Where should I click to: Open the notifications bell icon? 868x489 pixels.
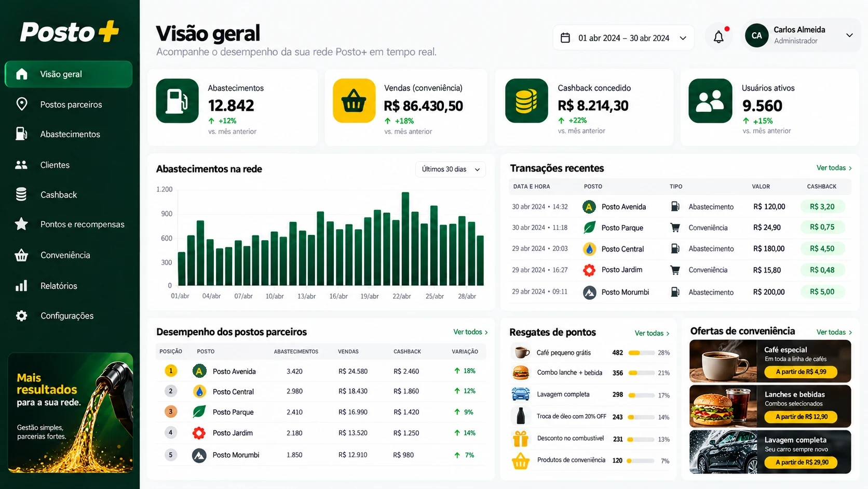click(718, 37)
